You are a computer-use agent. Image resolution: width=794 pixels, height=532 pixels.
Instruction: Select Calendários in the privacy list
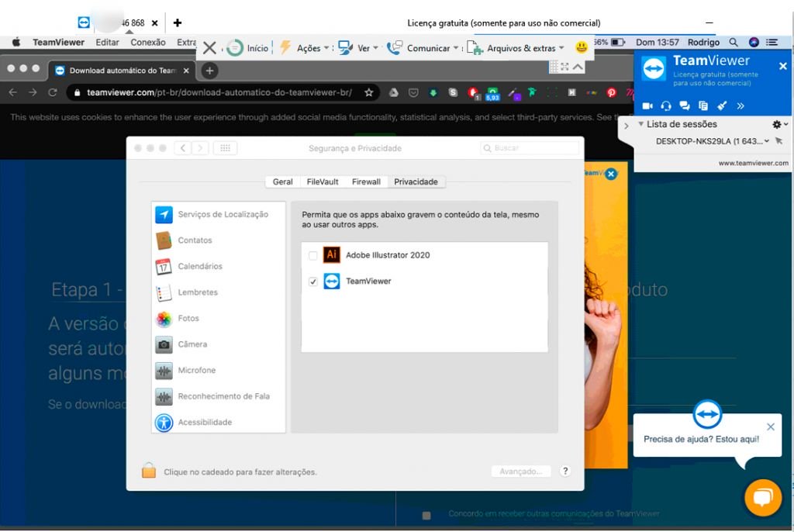pos(218,266)
